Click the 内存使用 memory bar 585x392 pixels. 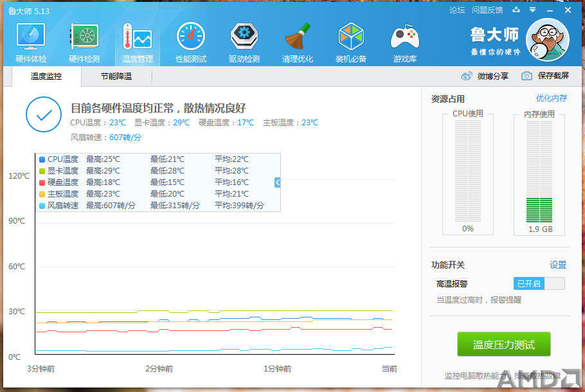(x=539, y=171)
